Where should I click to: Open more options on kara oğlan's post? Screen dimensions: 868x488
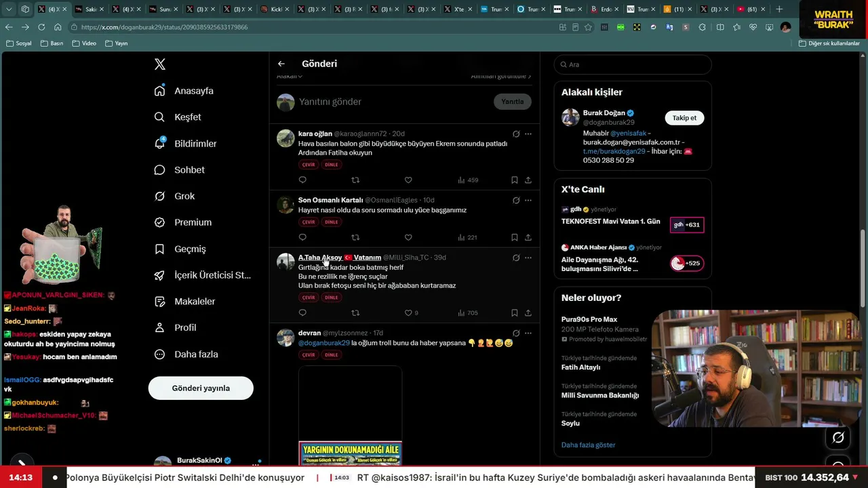[x=528, y=134]
